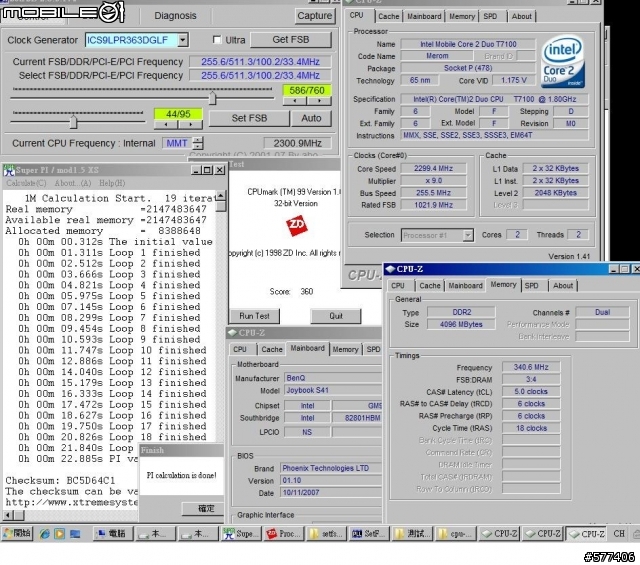Image resolution: width=640 pixels, height=565 pixels.
Task: Click the FSB:DRAM 3:4 value
Action: (531, 379)
